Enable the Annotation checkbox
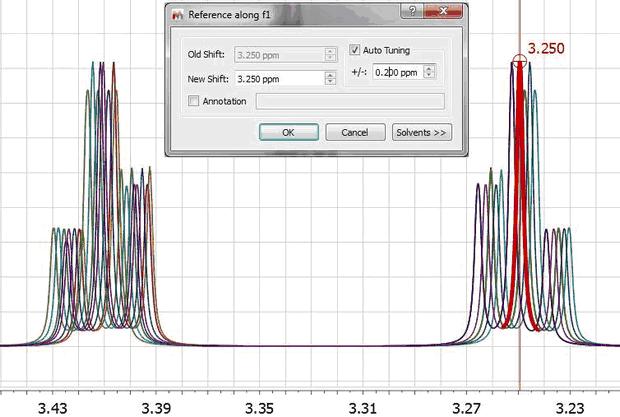Image resolution: width=620 pixels, height=417 pixels. point(194,101)
